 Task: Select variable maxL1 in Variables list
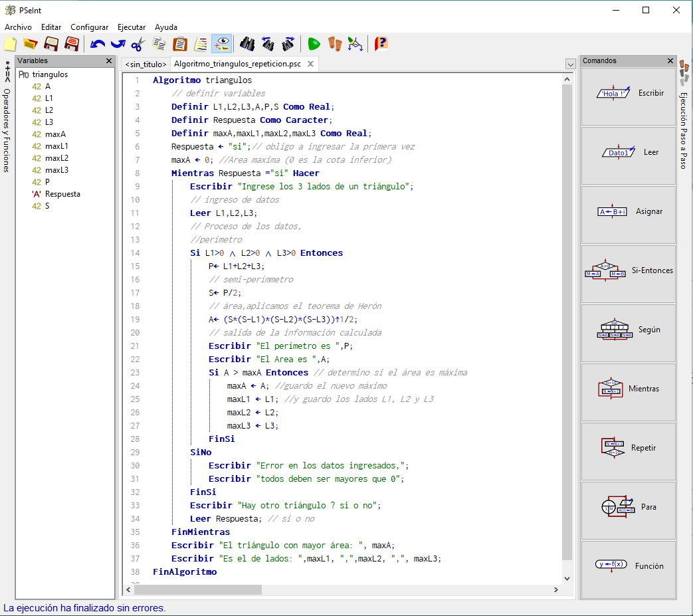click(56, 146)
